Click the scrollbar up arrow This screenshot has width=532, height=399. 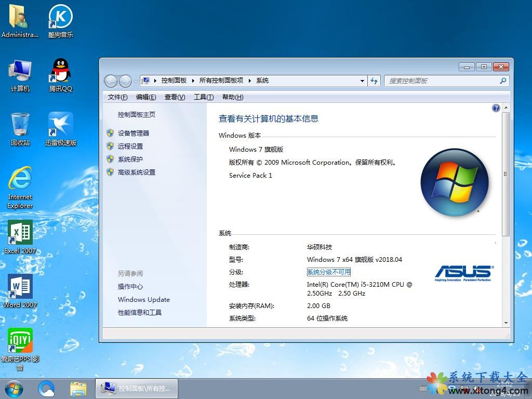[506, 108]
